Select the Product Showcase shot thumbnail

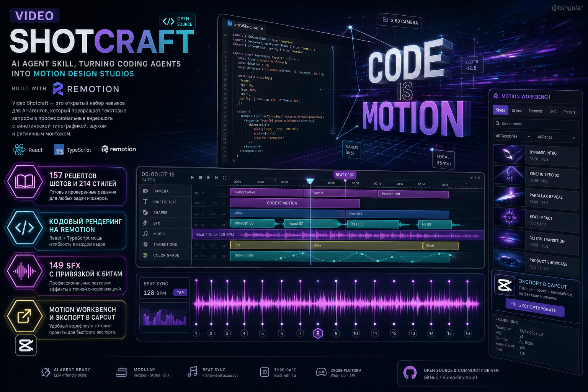[x=509, y=260]
